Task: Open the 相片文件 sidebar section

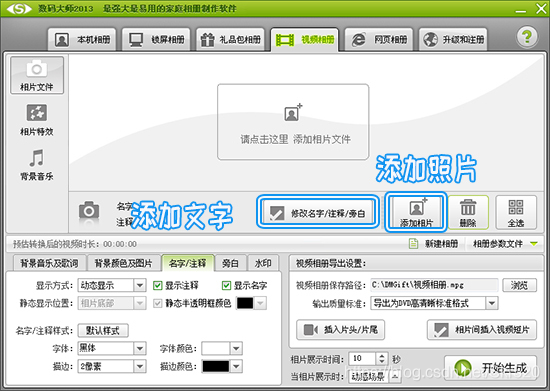Action: click(37, 75)
